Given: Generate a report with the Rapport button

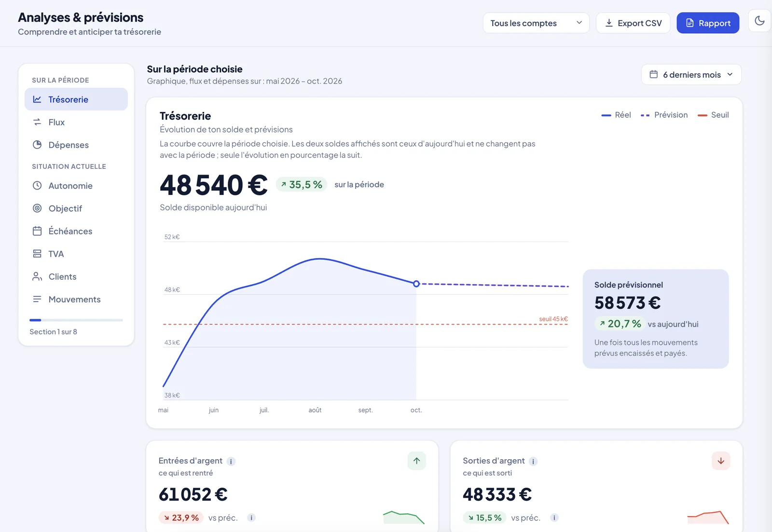Looking at the screenshot, I should [x=708, y=23].
